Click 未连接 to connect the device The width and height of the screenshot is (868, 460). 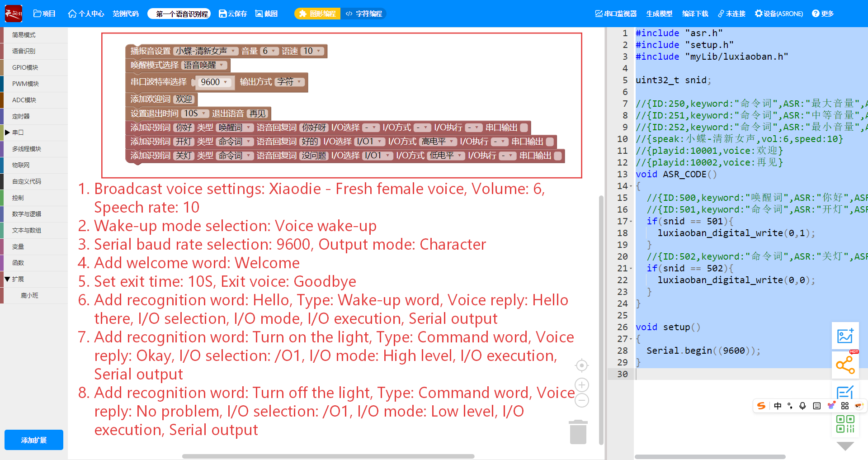[x=731, y=14]
